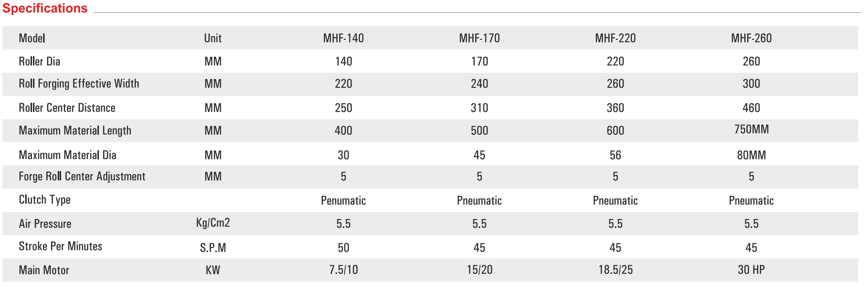Click the misspelled Penumatic clutch value
Screen dimensions: 868x287
click(343, 201)
